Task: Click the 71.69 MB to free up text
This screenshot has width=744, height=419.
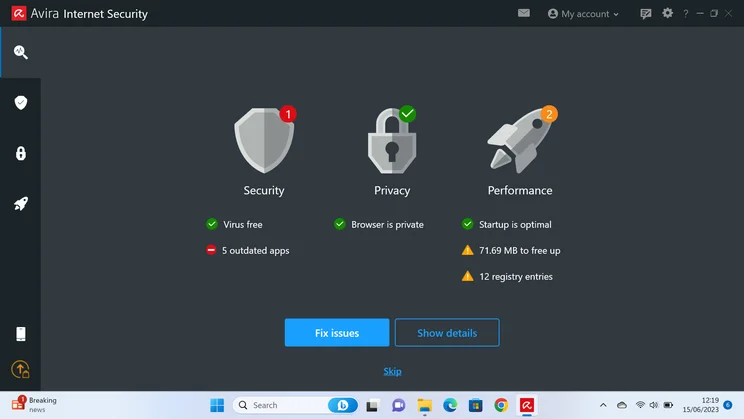Action: point(520,251)
